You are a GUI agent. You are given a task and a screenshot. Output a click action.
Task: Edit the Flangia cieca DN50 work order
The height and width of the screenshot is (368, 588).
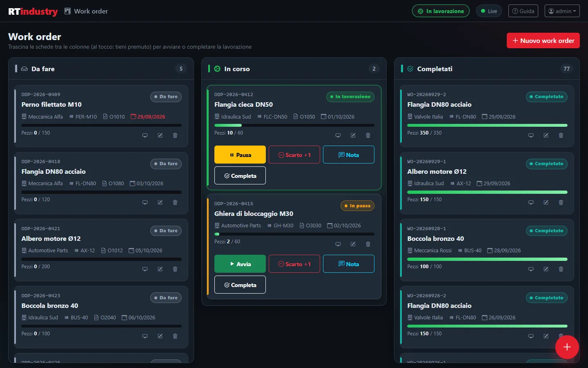tap(353, 135)
